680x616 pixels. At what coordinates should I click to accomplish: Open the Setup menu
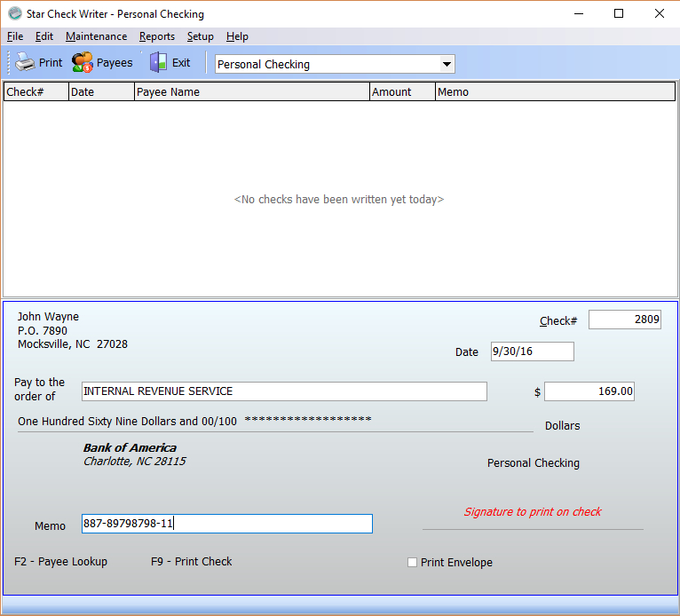click(201, 36)
